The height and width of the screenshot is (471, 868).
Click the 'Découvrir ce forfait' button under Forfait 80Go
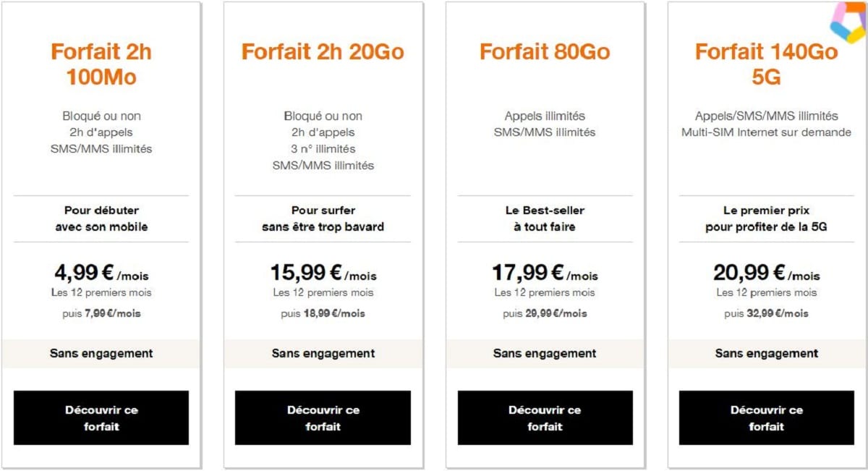pos(545,417)
